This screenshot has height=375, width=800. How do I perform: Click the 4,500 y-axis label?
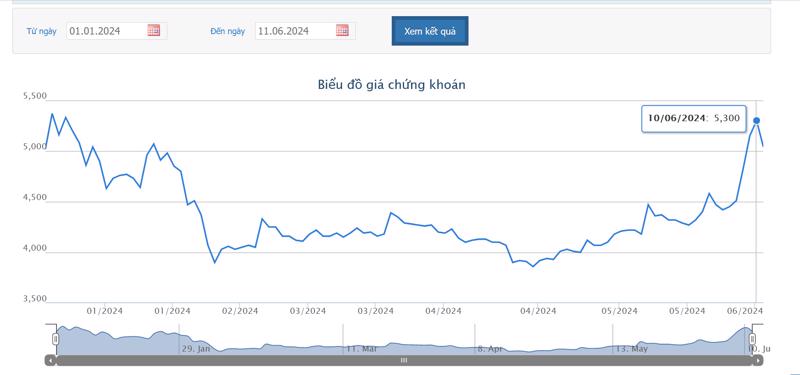(x=35, y=197)
